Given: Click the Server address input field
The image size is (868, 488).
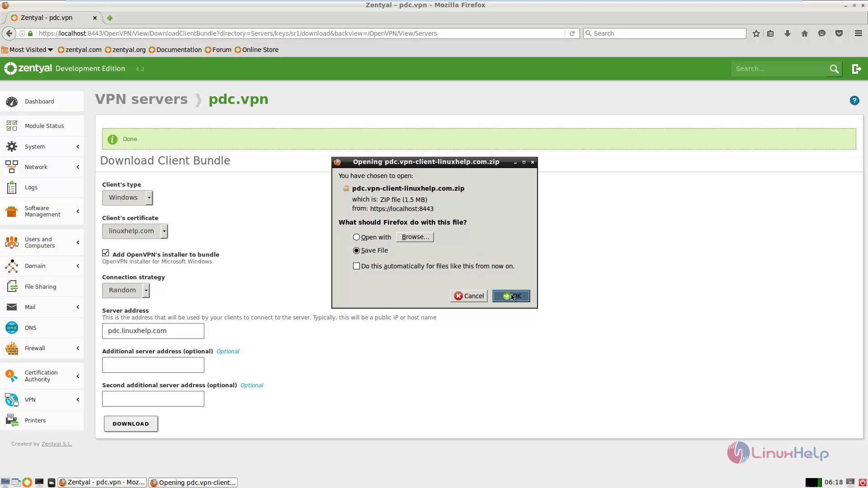Looking at the screenshot, I should [153, 331].
